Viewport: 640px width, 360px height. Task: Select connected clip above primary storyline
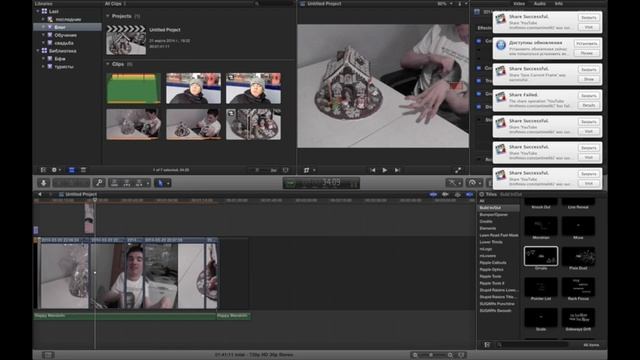pyautogui.click(x=89, y=218)
